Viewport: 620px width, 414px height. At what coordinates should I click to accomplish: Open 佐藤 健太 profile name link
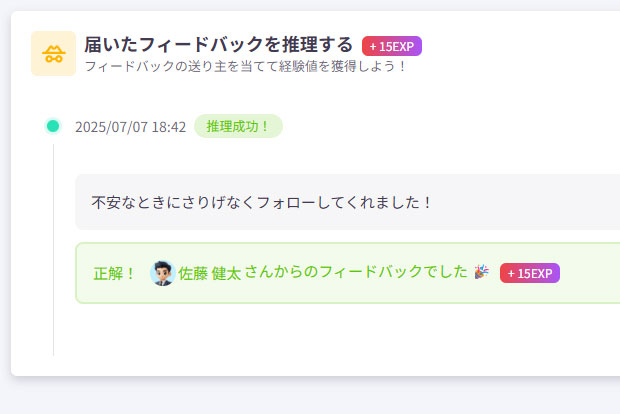click(210, 273)
